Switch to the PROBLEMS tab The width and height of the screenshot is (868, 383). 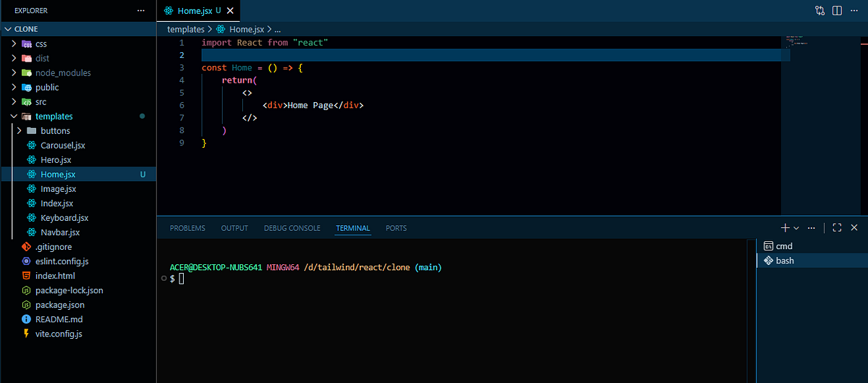[187, 228]
